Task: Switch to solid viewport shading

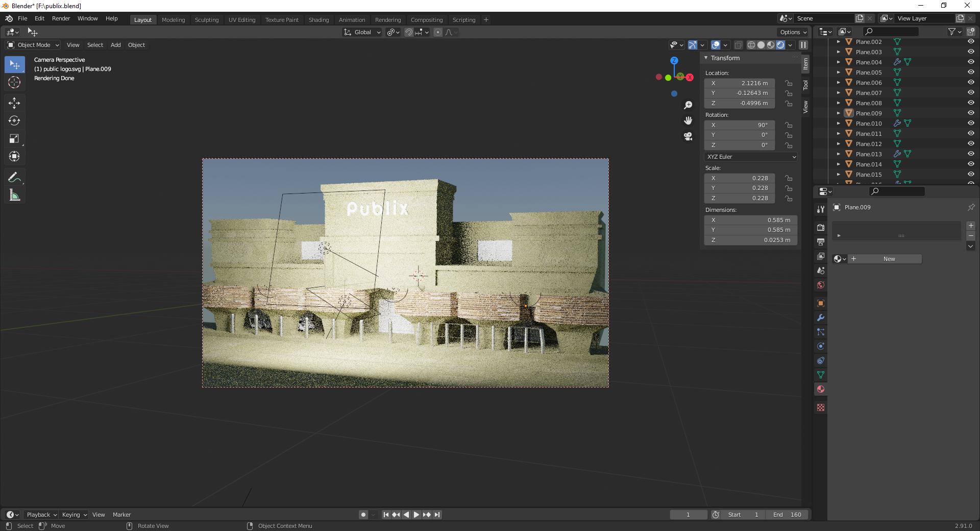Action: coord(761,45)
